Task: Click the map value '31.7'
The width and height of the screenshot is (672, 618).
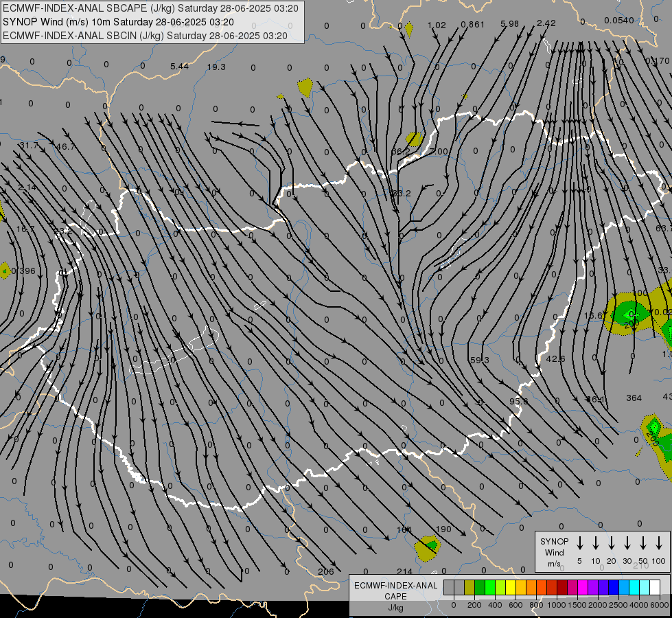Action: tap(29, 146)
